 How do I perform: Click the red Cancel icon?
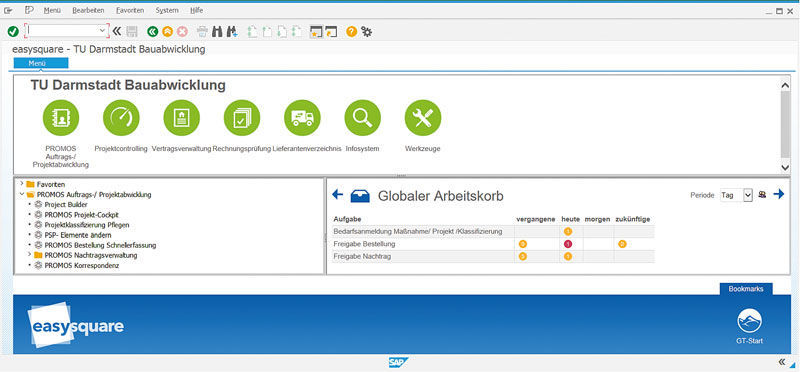pos(182,32)
